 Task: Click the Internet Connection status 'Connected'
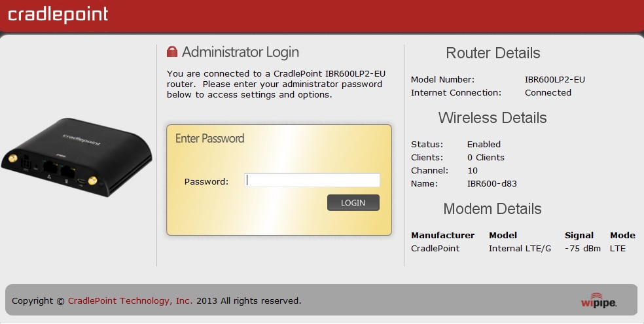pos(548,93)
